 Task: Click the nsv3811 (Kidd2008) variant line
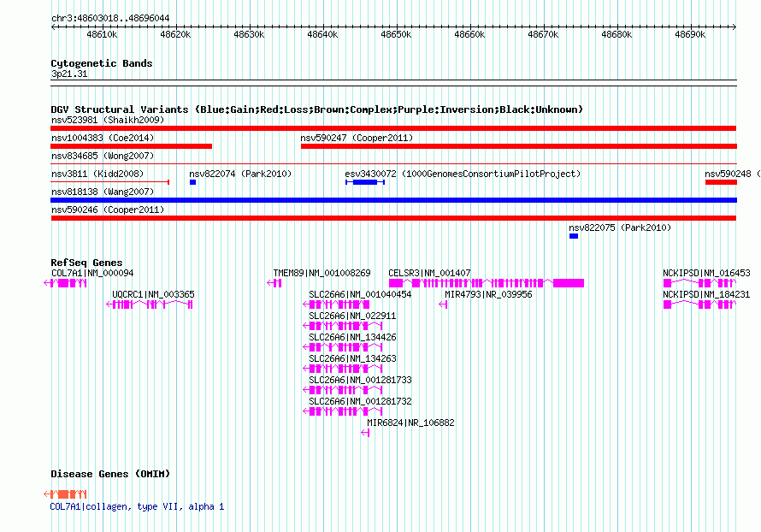109,182
